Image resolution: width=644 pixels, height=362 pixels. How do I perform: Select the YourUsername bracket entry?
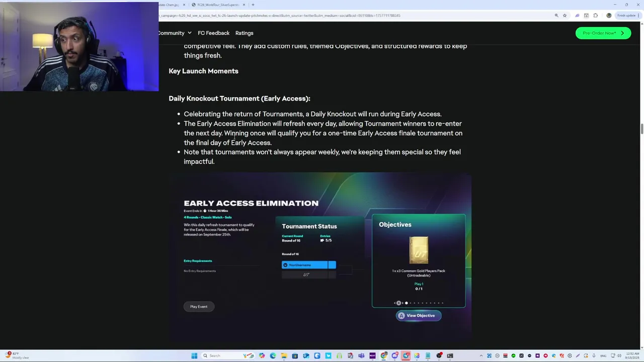(308, 265)
